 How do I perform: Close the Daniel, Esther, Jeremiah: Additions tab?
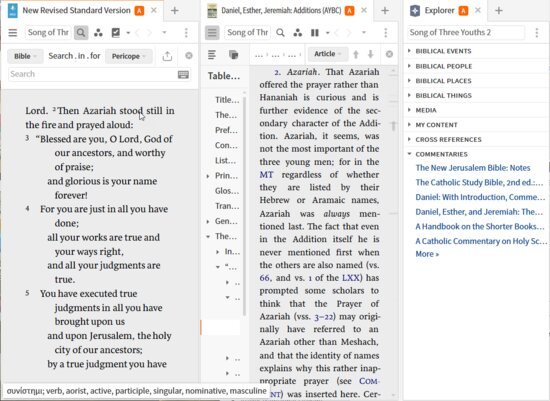click(364, 11)
